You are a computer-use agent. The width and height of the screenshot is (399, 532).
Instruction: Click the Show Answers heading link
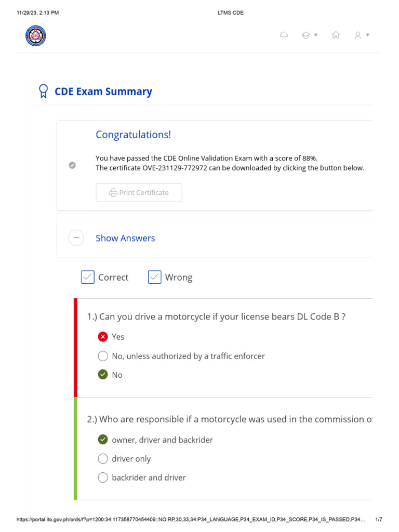coord(125,238)
